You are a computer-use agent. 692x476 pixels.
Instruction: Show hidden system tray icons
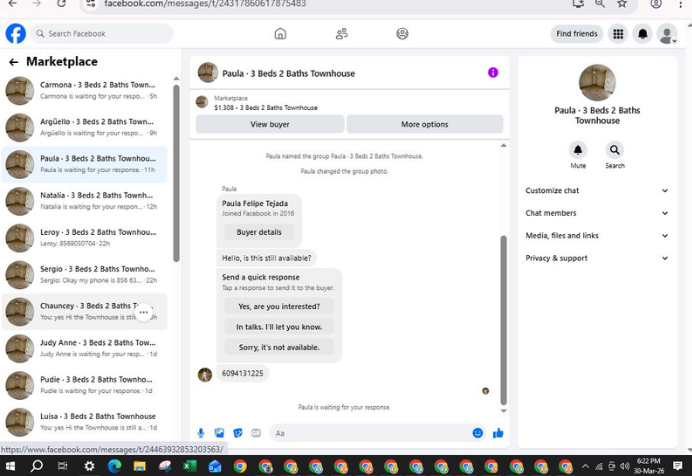point(585,466)
